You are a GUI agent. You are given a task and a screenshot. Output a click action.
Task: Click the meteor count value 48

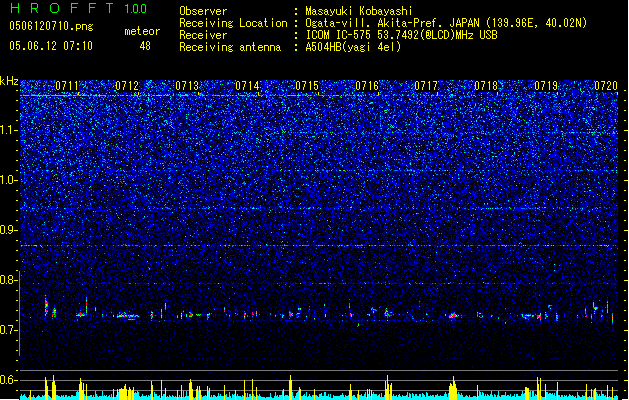(x=145, y=46)
